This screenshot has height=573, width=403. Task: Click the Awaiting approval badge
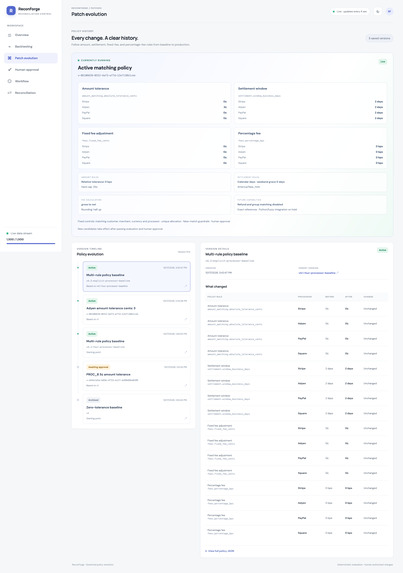point(98,367)
